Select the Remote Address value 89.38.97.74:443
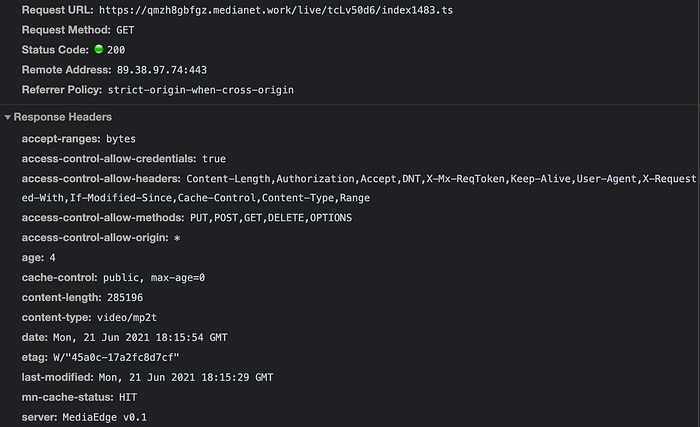Screen dimensions: 700x427 click(162, 70)
